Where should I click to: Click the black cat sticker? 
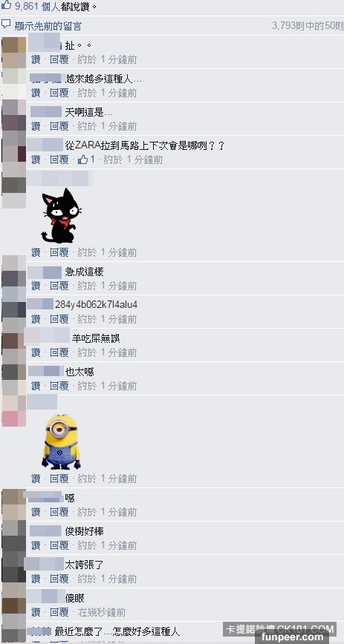(x=61, y=216)
